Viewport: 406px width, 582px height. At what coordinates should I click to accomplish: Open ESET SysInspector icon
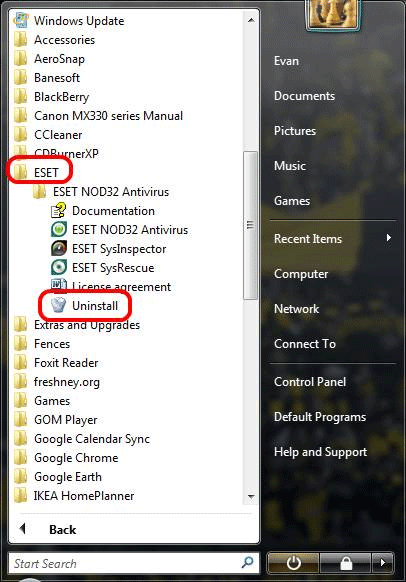coord(59,248)
